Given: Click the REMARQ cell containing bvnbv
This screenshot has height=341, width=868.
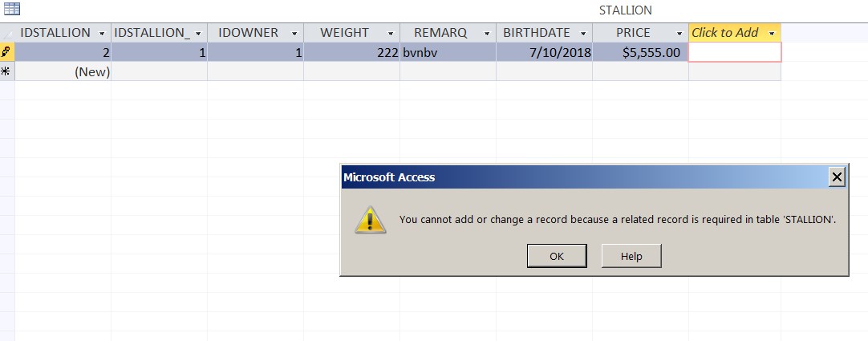Looking at the screenshot, I should point(448,53).
